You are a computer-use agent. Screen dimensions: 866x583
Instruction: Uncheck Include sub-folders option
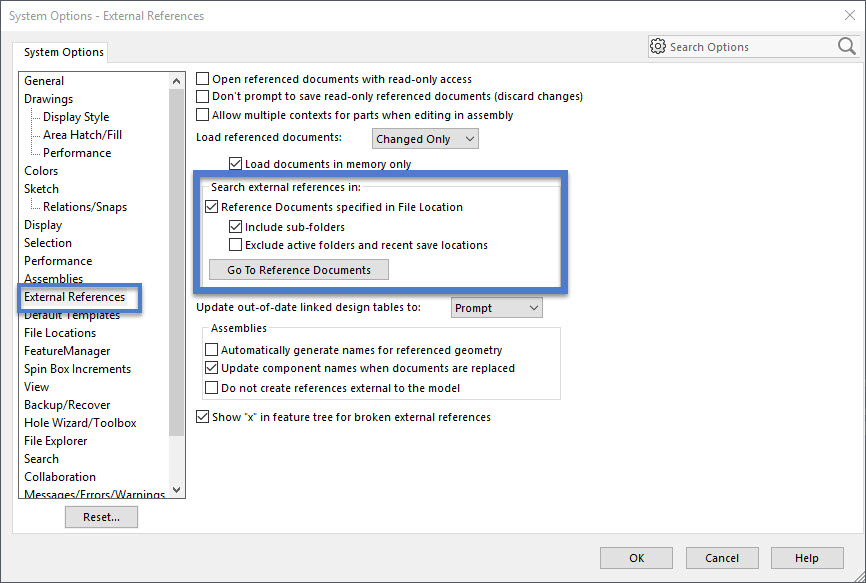pyautogui.click(x=235, y=227)
